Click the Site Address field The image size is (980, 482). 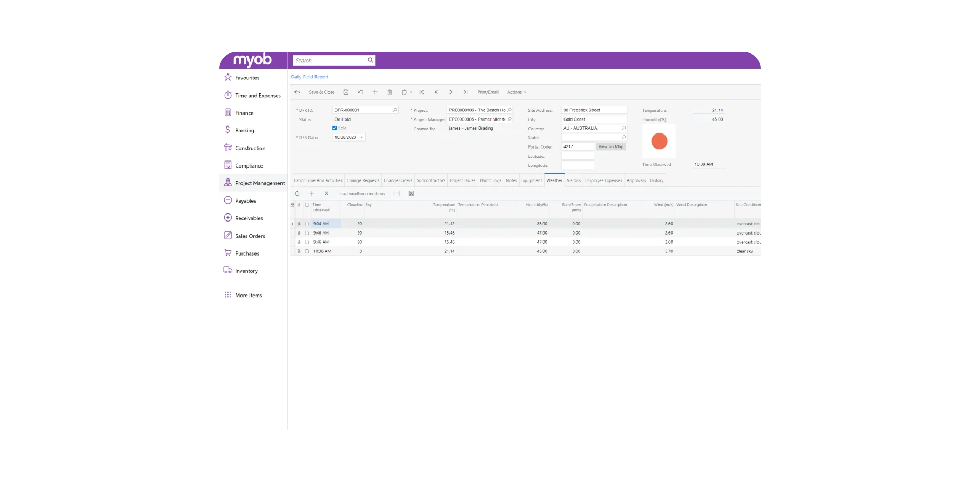tap(594, 110)
